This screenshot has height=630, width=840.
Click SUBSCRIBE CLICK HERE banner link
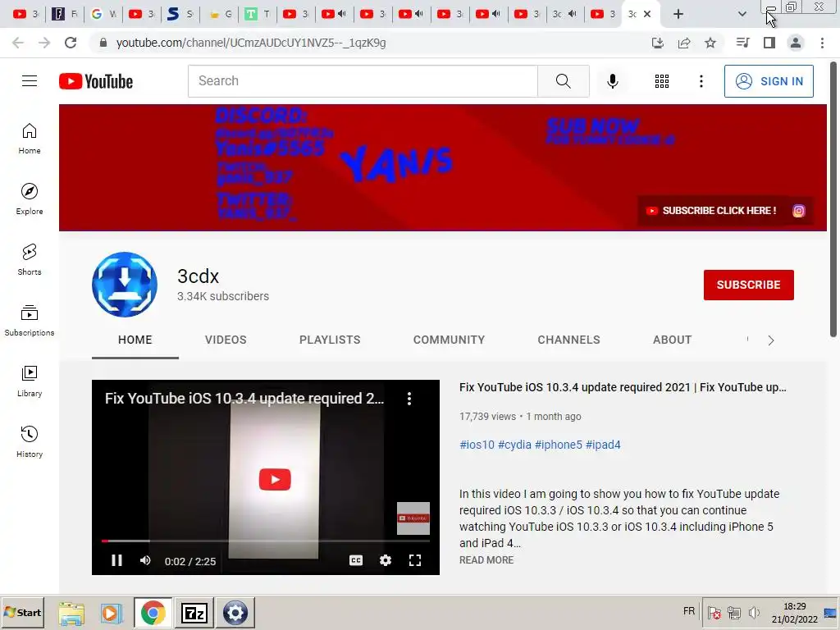tap(712, 211)
